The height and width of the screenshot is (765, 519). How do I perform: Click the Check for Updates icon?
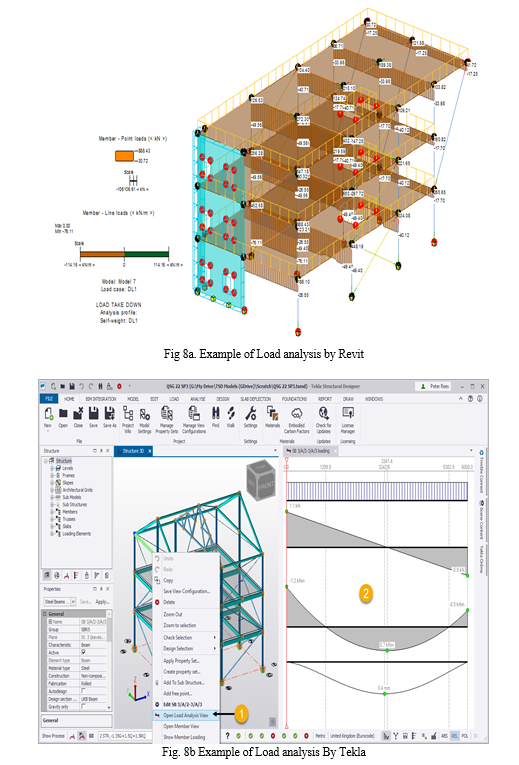(323, 420)
